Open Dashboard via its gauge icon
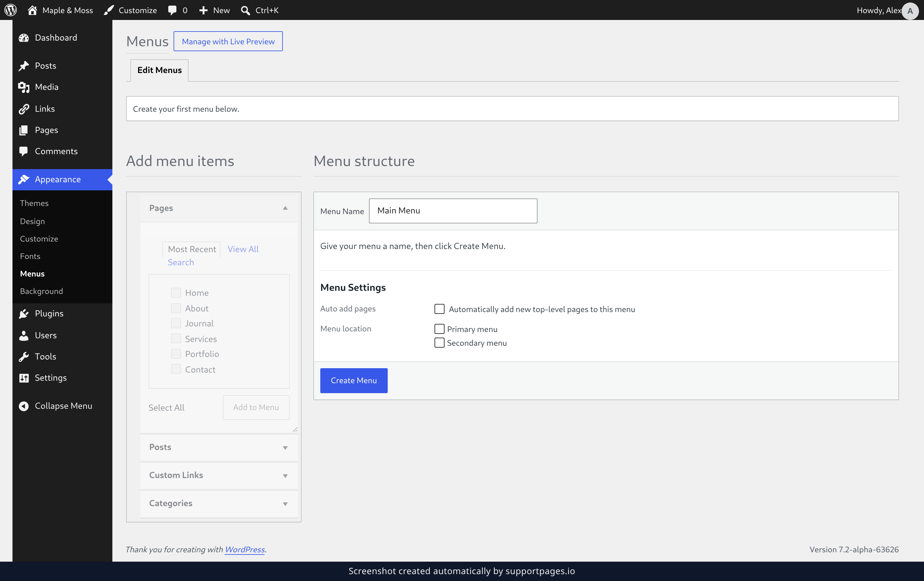This screenshot has width=924, height=581. pos(24,37)
